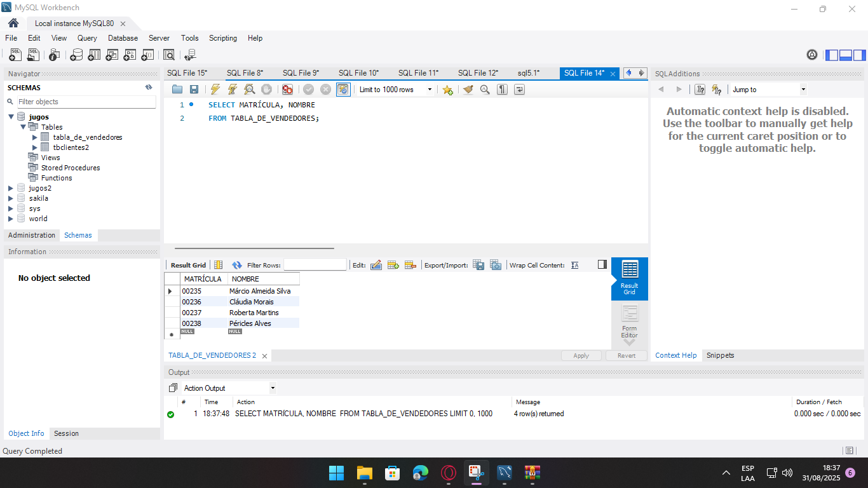This screenshot has height=488, width=868.
Task: Execute statement under cursor icon
Action: [x=233, y=90]
